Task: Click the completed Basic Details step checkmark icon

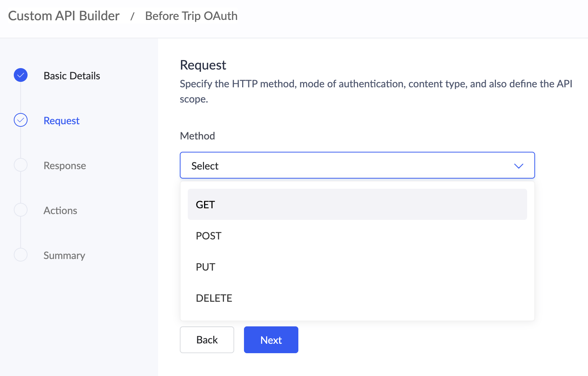Action: click(21, 75)
